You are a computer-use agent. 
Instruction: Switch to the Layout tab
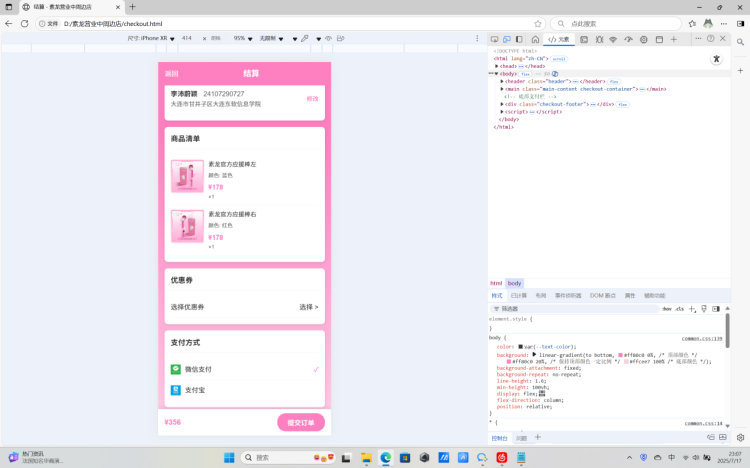click(x=540, y=296)
